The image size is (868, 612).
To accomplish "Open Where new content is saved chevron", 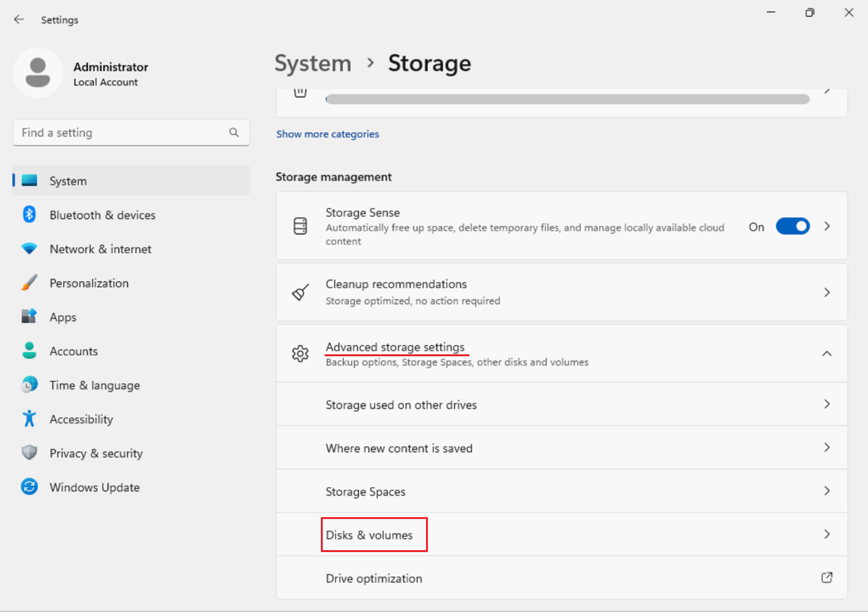I will (x=827, y=448).
